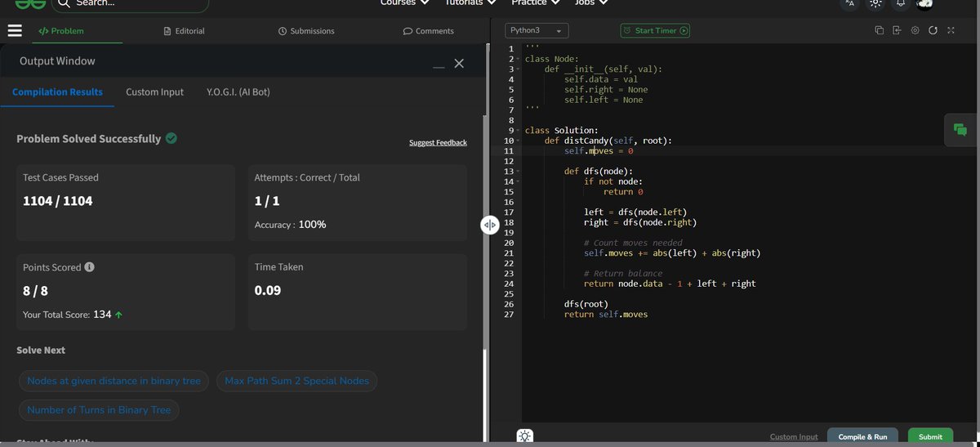This screenshot has width=980, height=447.
Task: Click the panel splitter handle icon
Action: point(489,225)
